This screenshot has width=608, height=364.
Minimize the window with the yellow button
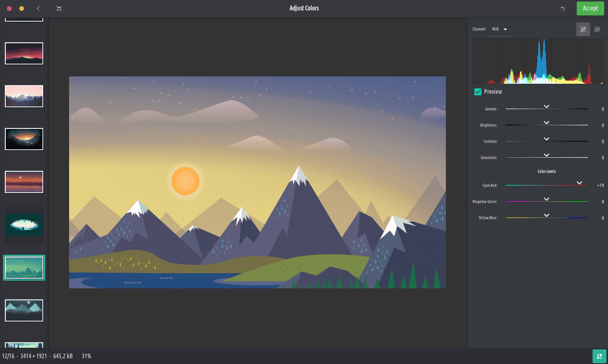[22, 8]
